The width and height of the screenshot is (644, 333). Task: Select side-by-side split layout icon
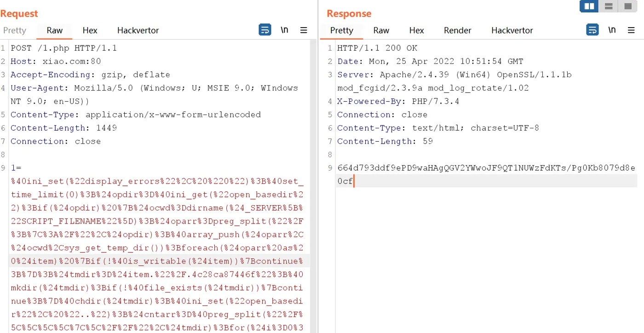(589, 6)
